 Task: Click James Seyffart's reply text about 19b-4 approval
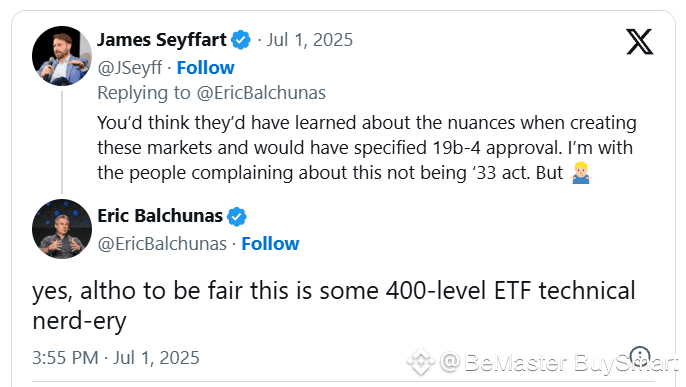pyautogui.click(x=366, y=148)
